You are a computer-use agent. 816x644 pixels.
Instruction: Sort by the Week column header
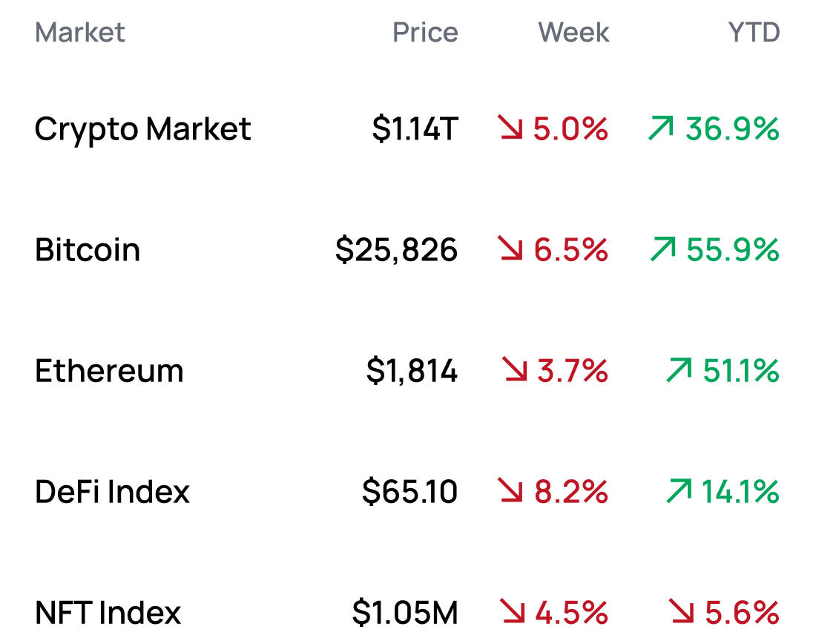573,33
